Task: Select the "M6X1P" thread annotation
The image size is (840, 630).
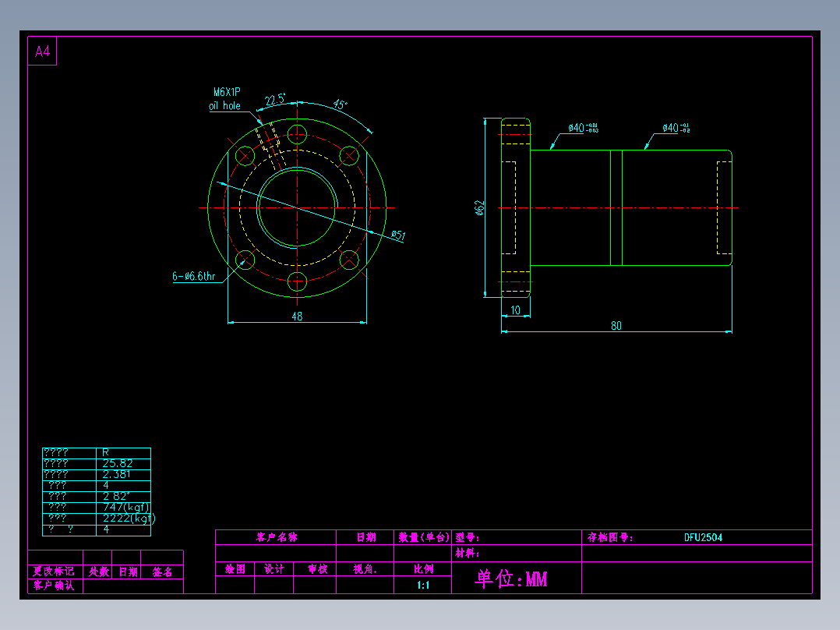Action: point(228,92)
